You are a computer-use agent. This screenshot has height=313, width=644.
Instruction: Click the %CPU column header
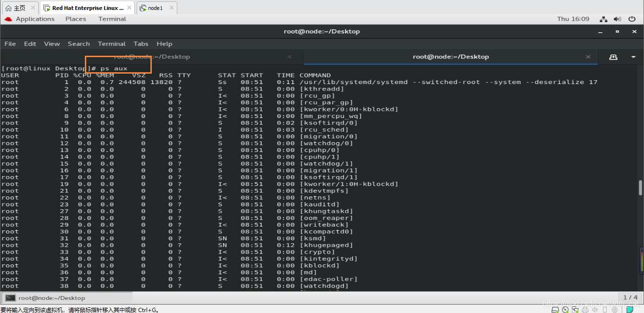[x=82, y=75]
